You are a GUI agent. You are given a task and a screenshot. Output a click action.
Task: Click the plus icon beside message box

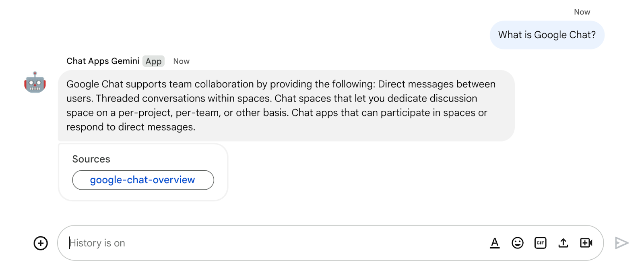(41, 243)
